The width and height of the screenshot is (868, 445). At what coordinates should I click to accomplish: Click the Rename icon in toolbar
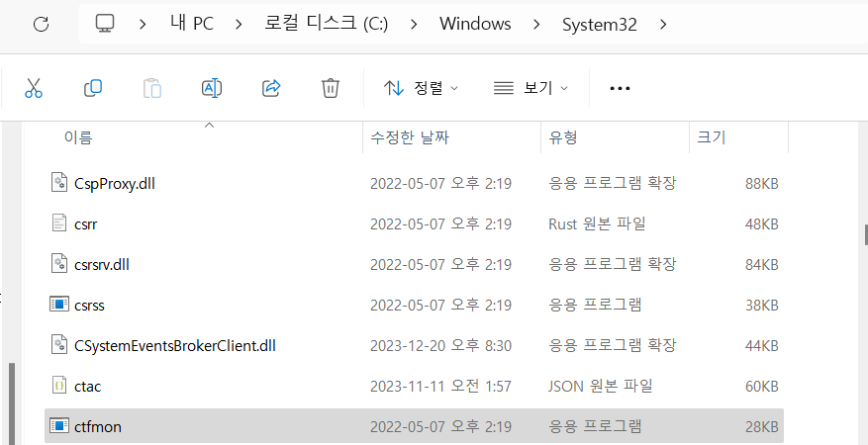(x=212, y=88)
